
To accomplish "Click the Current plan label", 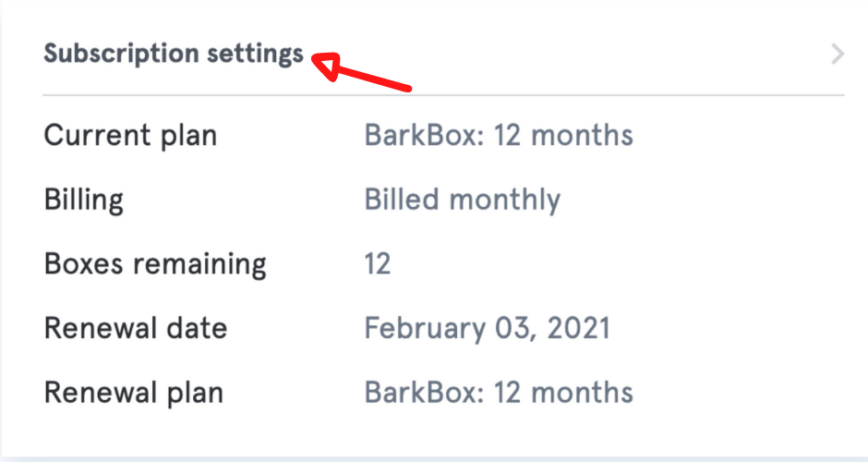I will 130,136.
